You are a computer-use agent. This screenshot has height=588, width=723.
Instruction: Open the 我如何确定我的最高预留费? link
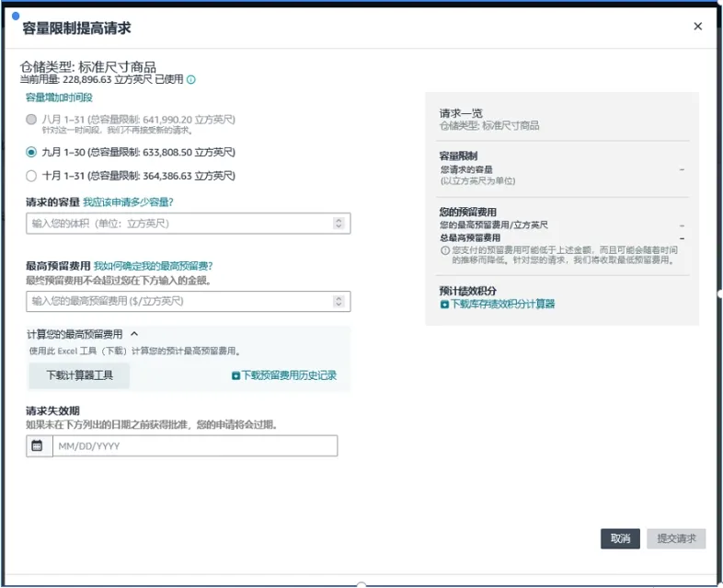[x=153, y=266]
